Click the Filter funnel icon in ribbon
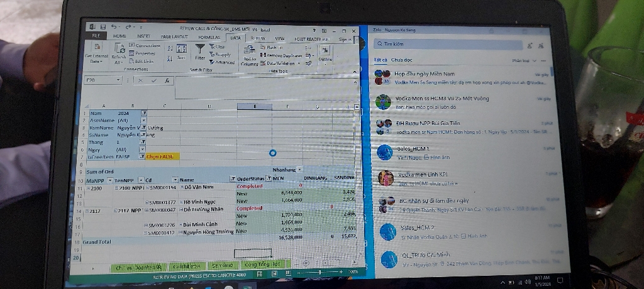 [200, 50]
